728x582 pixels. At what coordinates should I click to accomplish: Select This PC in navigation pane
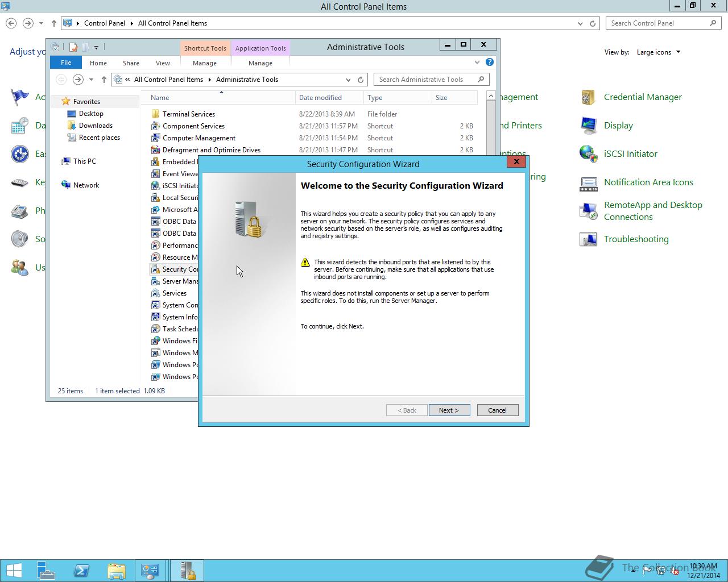pos(84,161)
